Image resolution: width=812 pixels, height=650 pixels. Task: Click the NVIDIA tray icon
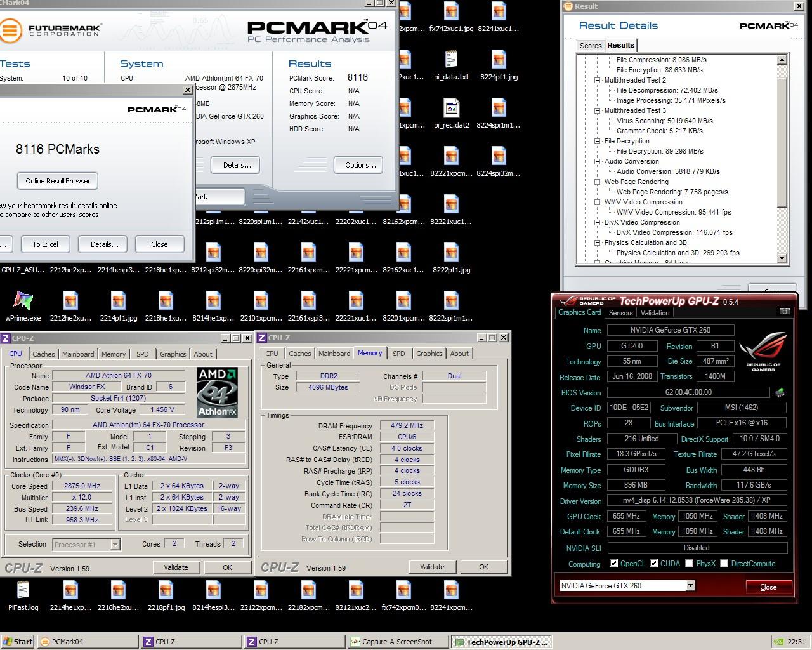point(779,642)
